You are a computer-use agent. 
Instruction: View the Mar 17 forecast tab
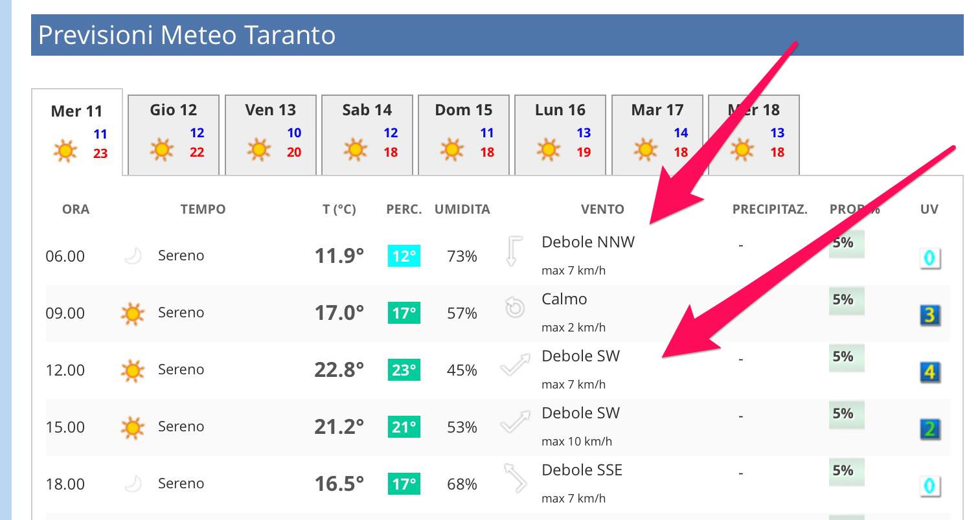[x=657, y=135]
